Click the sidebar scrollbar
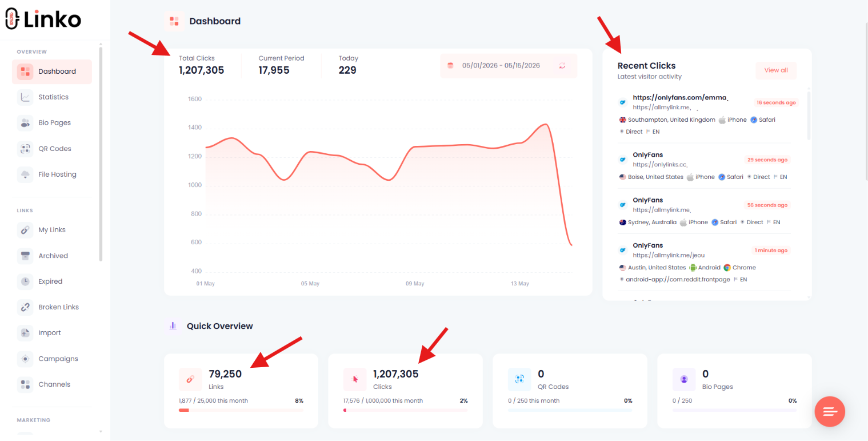Viewport: 868px width, 441px height. pyautogui.click(x=101, y=154)
